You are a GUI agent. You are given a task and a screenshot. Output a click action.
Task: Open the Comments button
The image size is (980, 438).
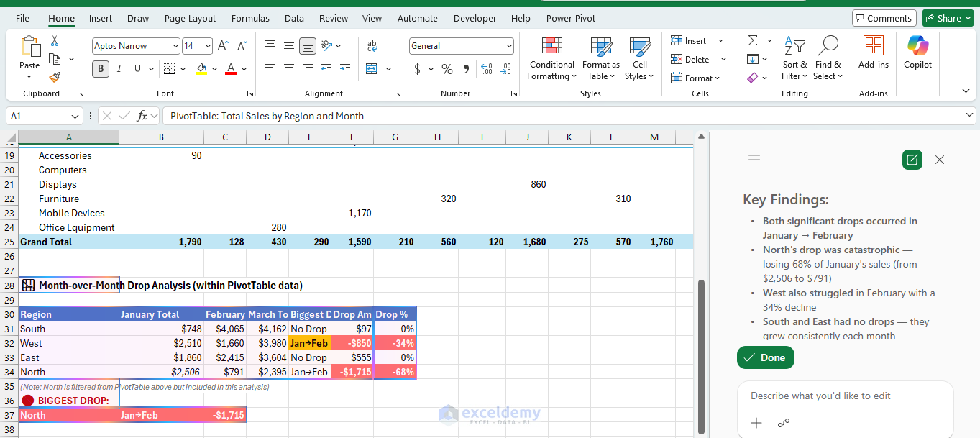(x=884, y=18)
